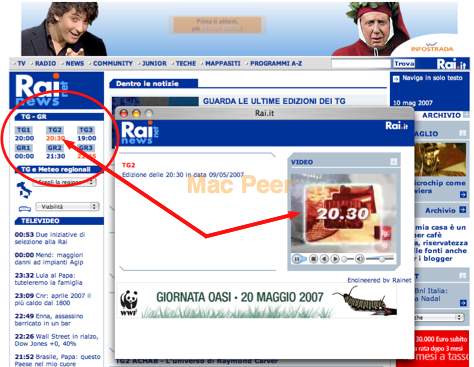The width and height of the screenshot is (474, 367).
Task: Open the Viabilità dropdown
Action: (67, 207)
